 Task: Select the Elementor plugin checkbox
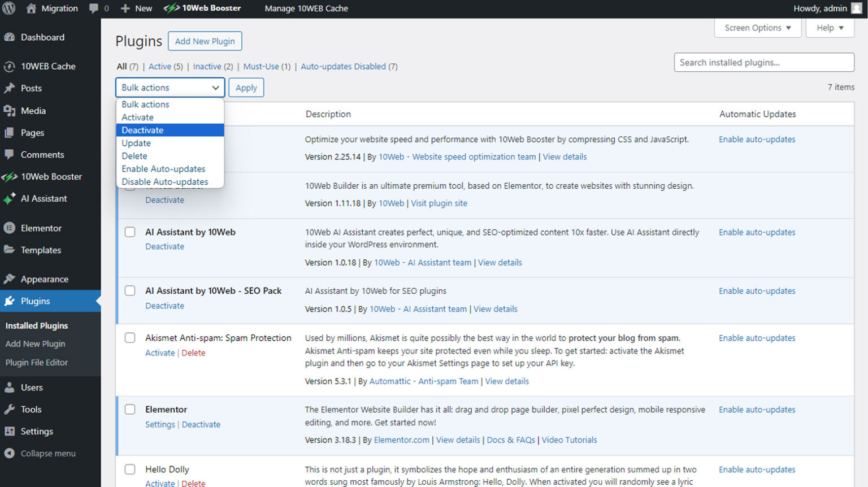tap(130, 410)
